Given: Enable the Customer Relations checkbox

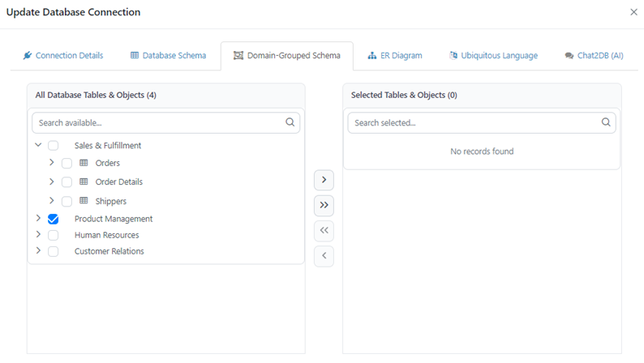Looking at the screenshot, I should click(x=53, y=251).
